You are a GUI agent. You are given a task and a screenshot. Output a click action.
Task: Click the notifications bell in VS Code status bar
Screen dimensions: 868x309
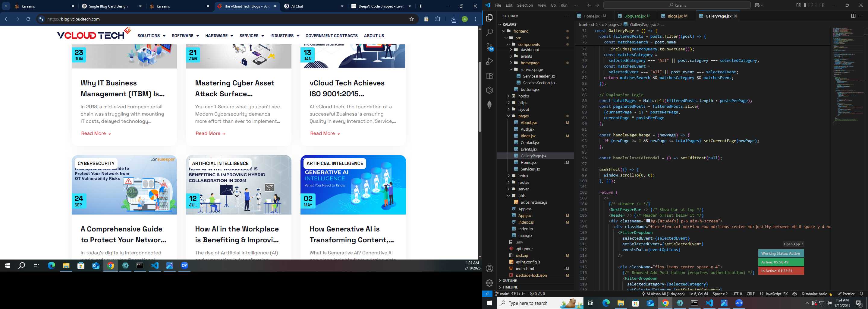[x=861, y=294]
